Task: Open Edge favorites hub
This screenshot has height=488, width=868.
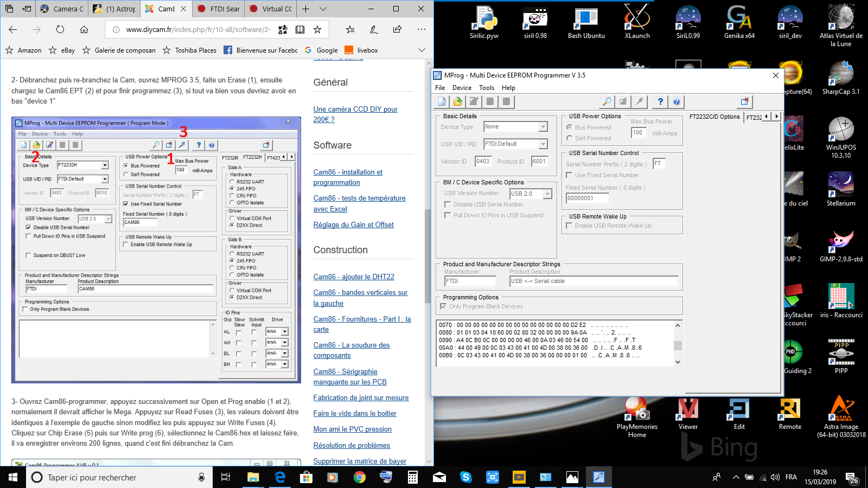Action: tap(350, 29)
